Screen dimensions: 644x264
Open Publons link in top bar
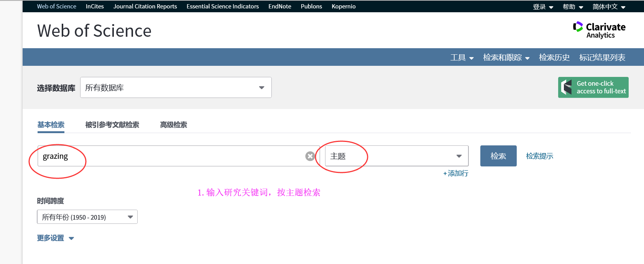[311, 7]
